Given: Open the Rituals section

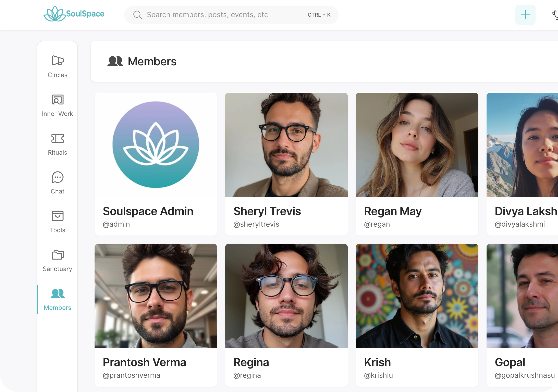Looking at the screenshot, I should tap(57, 139).
